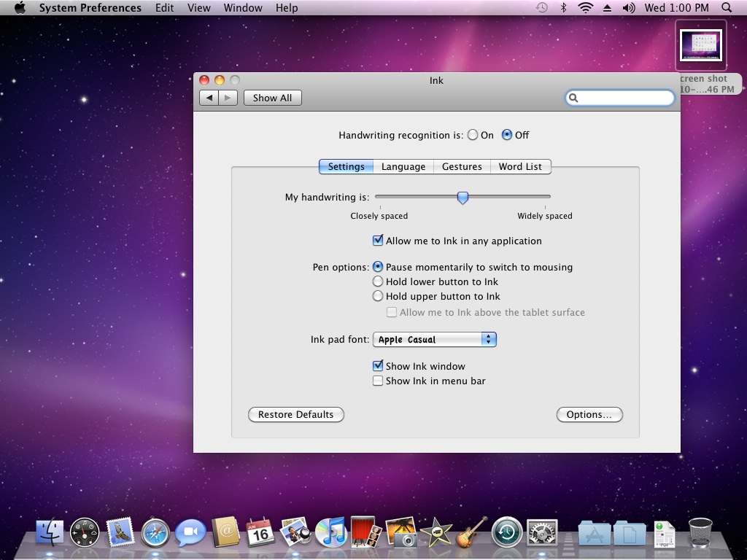
Task: Launch Photo Booth from the Dock
Action: coord(365,532)
